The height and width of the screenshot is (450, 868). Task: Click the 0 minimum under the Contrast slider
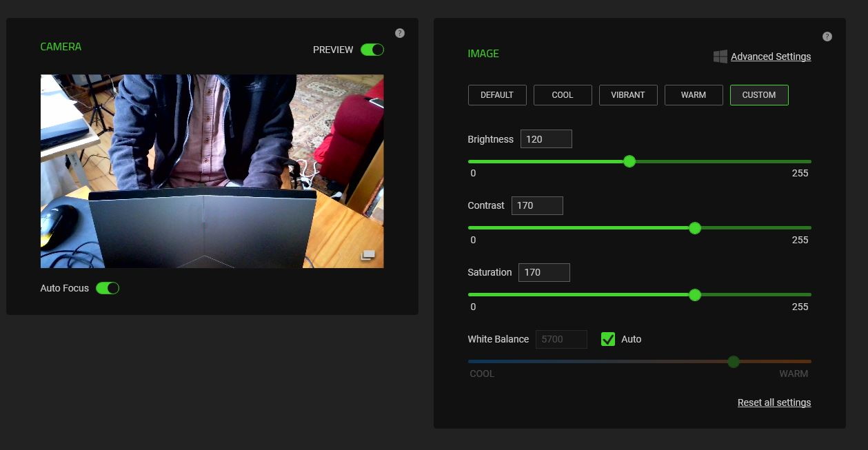coord(473,240)
